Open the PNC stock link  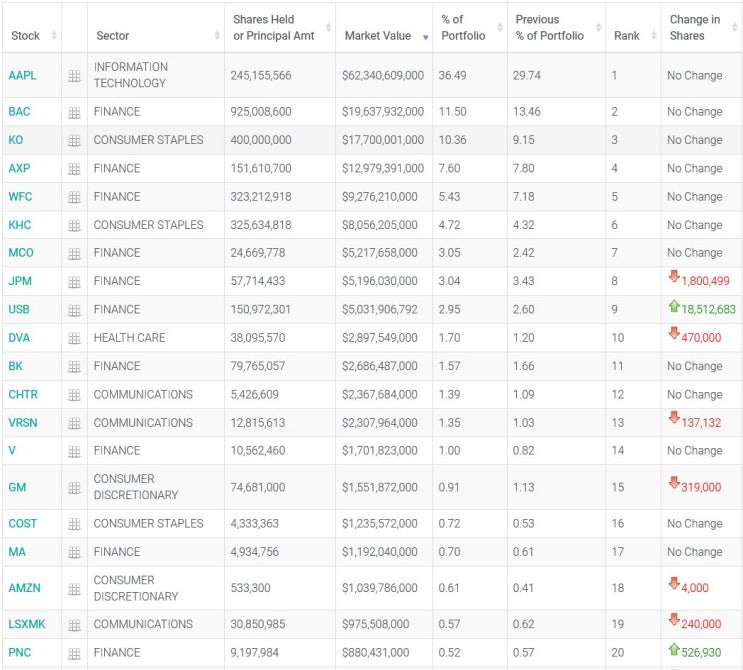[x=19, y=652]
